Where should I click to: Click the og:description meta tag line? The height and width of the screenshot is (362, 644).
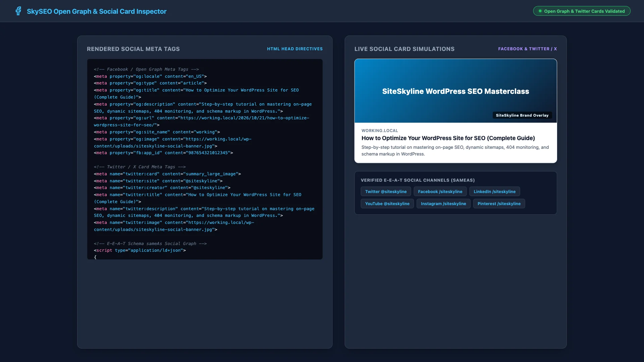coord(203,108)
